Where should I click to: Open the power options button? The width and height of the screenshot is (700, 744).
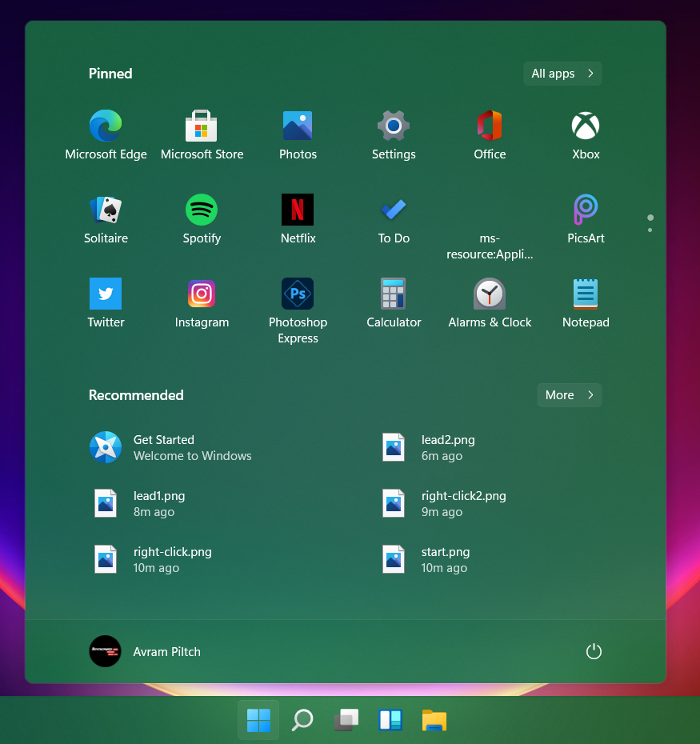click(x=594, y=651)
